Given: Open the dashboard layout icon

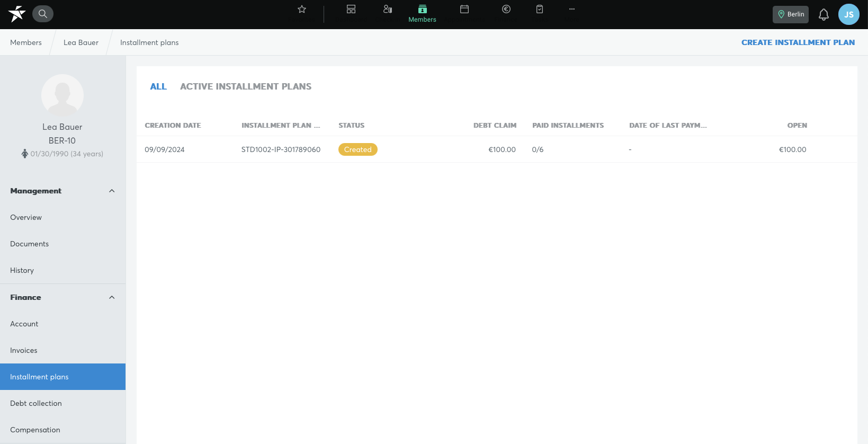Looking at the screenshot, I should [x=351, y=9].
